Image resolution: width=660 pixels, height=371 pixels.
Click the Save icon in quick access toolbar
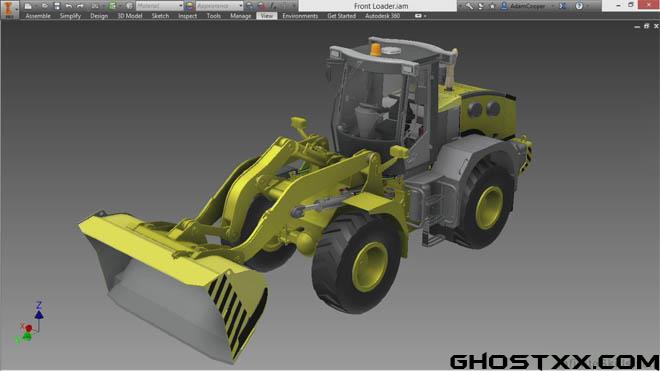[x=57, y=6]
